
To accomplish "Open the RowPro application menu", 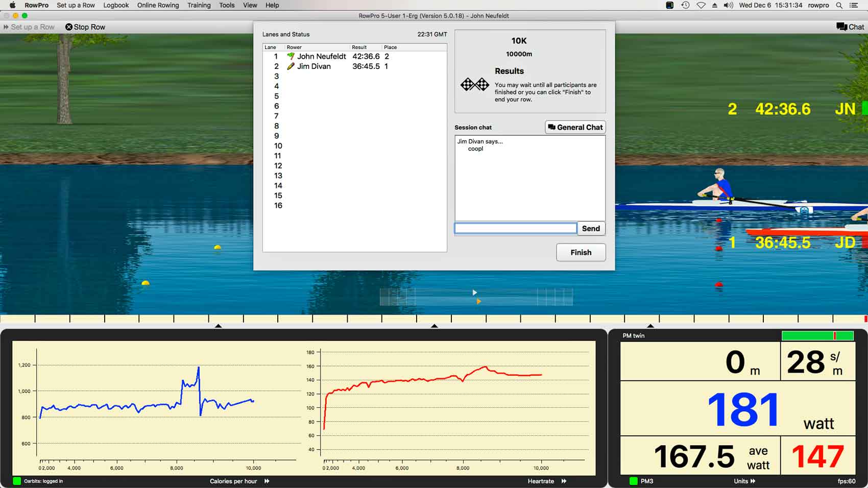I will (36, 5).
